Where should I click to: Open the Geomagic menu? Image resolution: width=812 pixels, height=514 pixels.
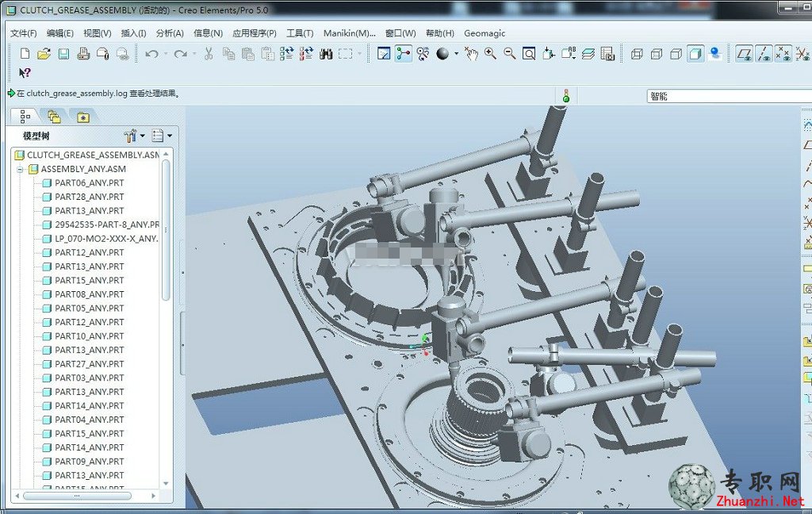(485, 33)
